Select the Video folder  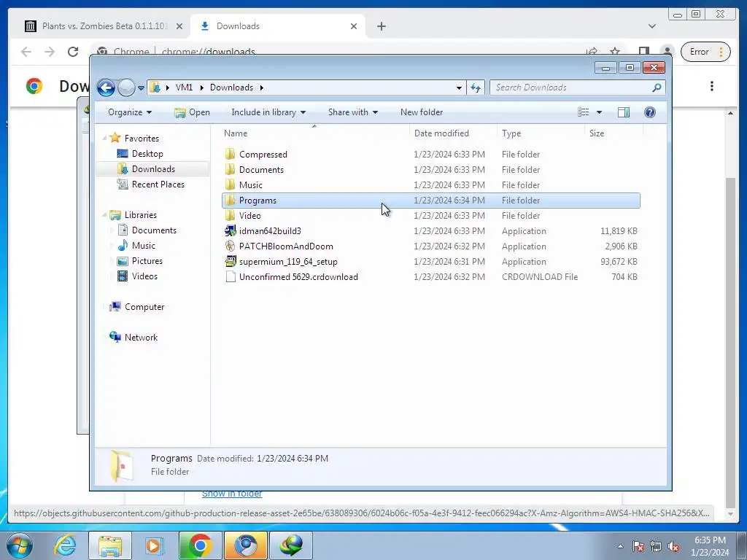coord(249,216)
